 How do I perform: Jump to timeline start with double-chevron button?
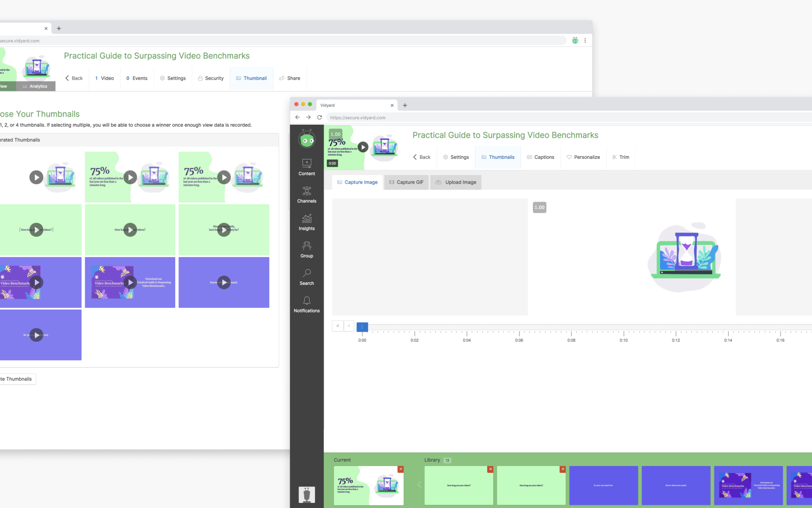click(338, 326)
